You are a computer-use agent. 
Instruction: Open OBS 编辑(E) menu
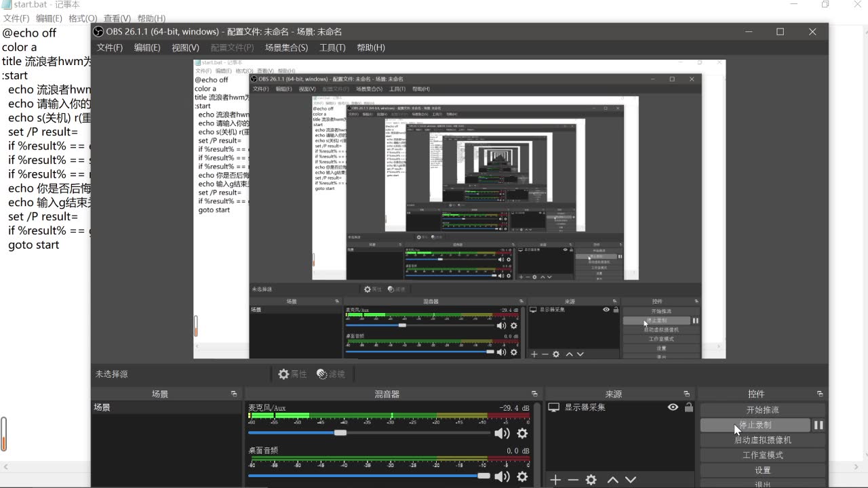pos(147,47)
